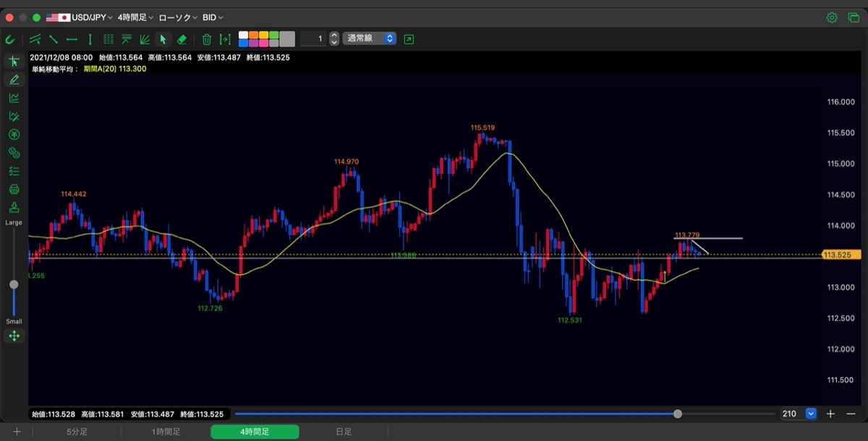This screenshot has height=441, width=868.
Task: Select the diagonal trend line tool
Action: click(x=54, y=39)
